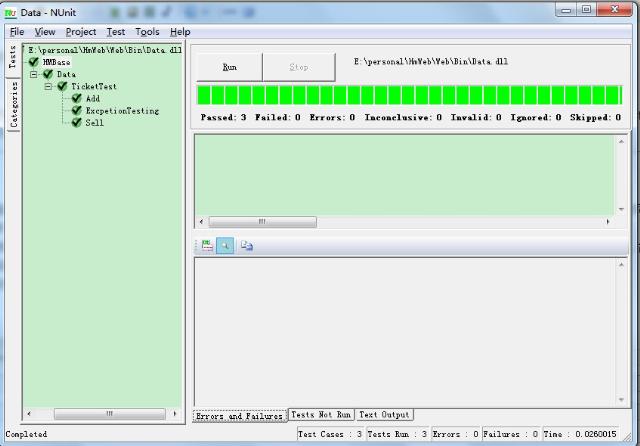This screenshot has width=640, height=446.
Task: Click the 'Ignored: 0' text
Action: [536, 118]
